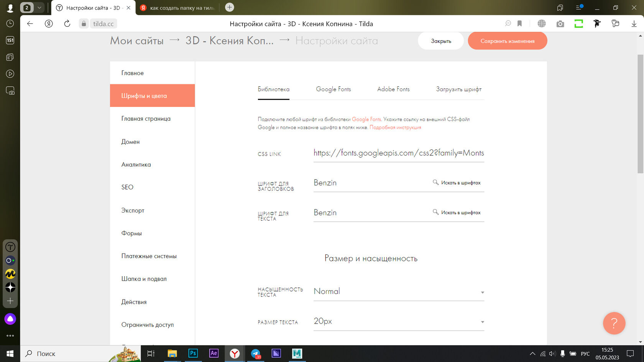Reload the Tilda settings page
This screenshot has width=644, height=362.
point(67,24)
